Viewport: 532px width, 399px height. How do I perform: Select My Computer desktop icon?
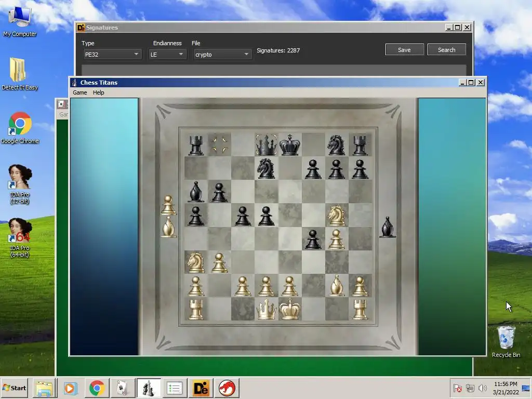point(20,22)
